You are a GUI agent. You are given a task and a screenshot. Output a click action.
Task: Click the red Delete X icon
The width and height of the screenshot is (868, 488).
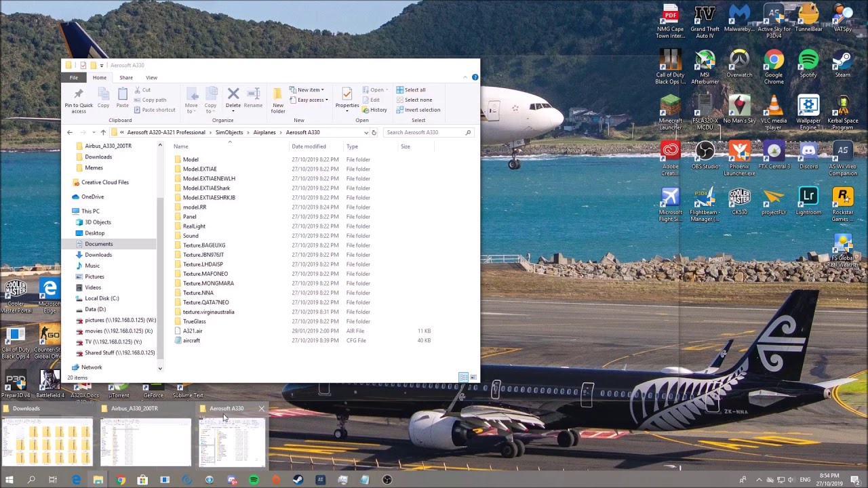click(233, 98)
